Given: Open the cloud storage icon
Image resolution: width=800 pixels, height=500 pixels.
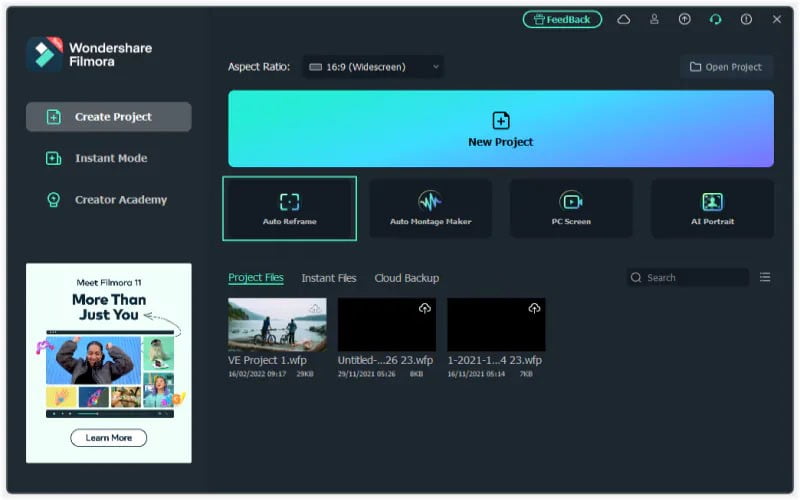Looking at the screenshot, I should (623, 19).
